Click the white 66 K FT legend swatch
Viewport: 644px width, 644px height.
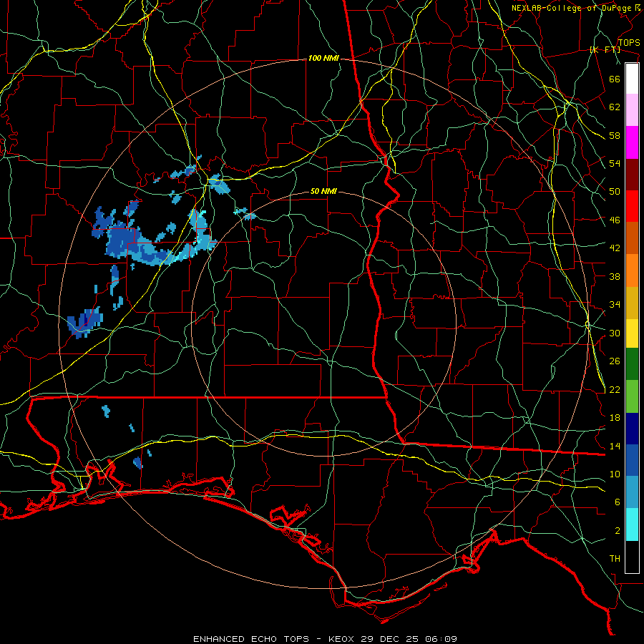632,79
